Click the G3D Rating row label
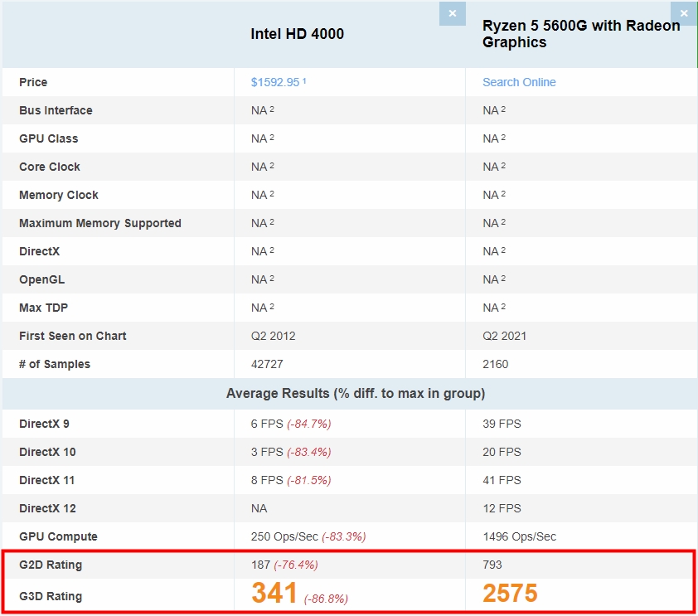 (x=51, y=596)
